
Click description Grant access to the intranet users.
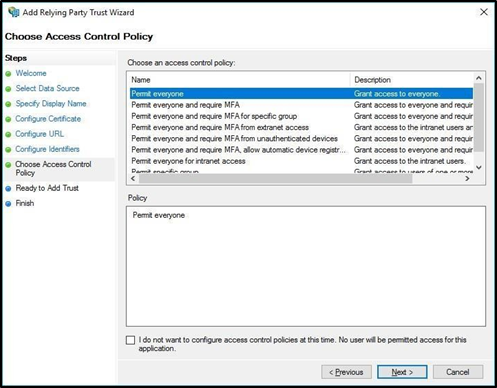409,161
